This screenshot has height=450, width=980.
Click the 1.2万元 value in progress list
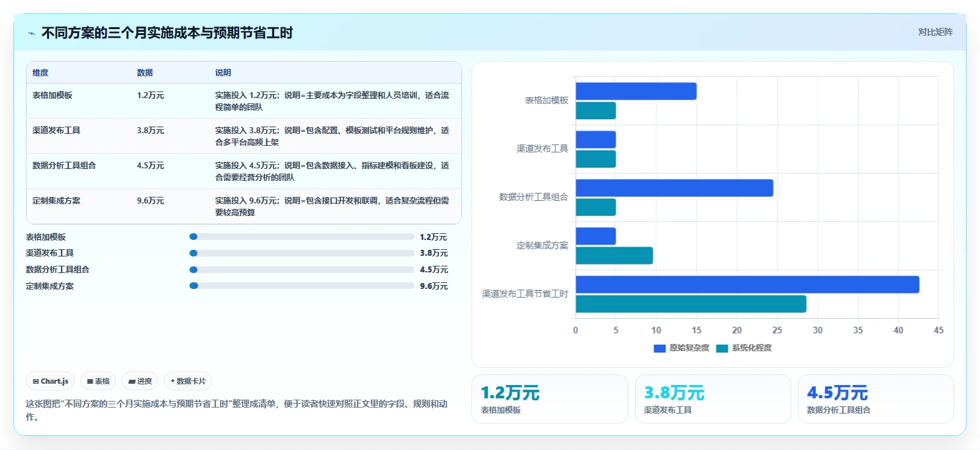click(x=434, y=237)
